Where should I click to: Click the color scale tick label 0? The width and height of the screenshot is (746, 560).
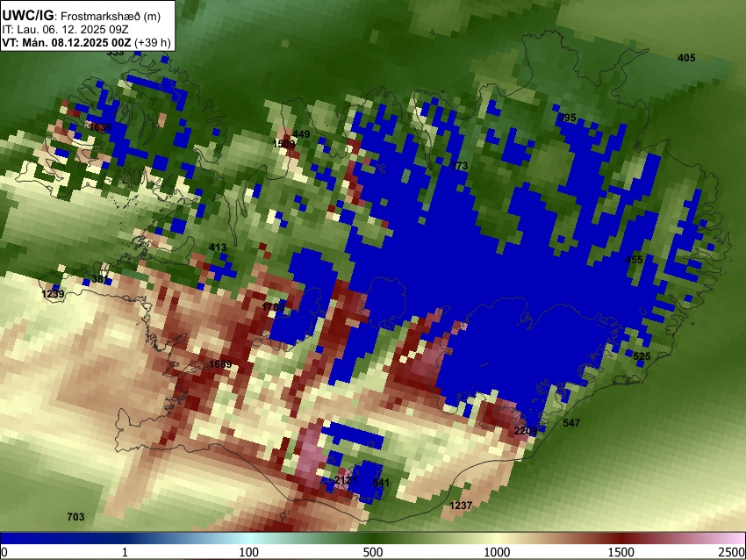4,552
